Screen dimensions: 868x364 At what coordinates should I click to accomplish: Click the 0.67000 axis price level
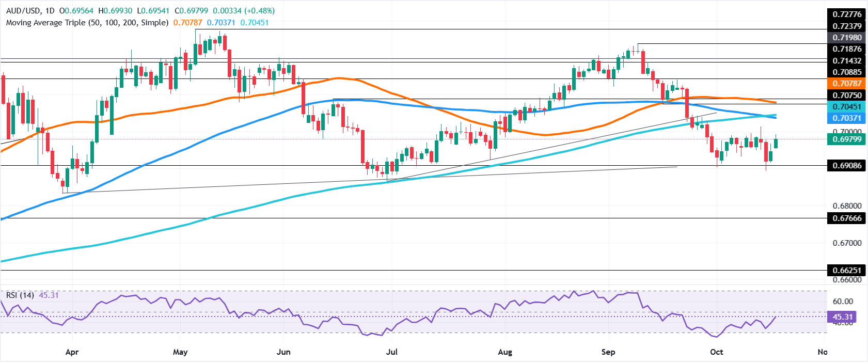pos(847,243)
